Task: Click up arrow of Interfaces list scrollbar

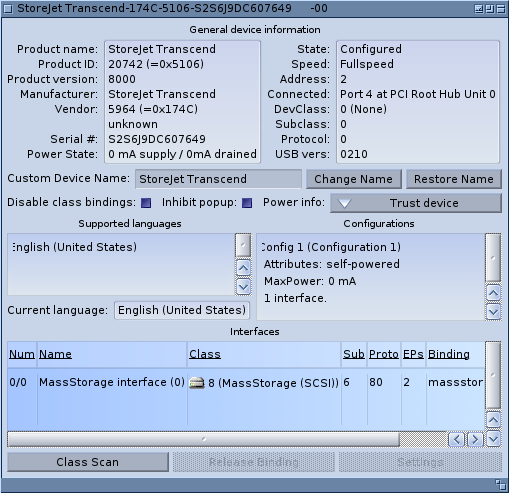Action: [x=493, y=420]
